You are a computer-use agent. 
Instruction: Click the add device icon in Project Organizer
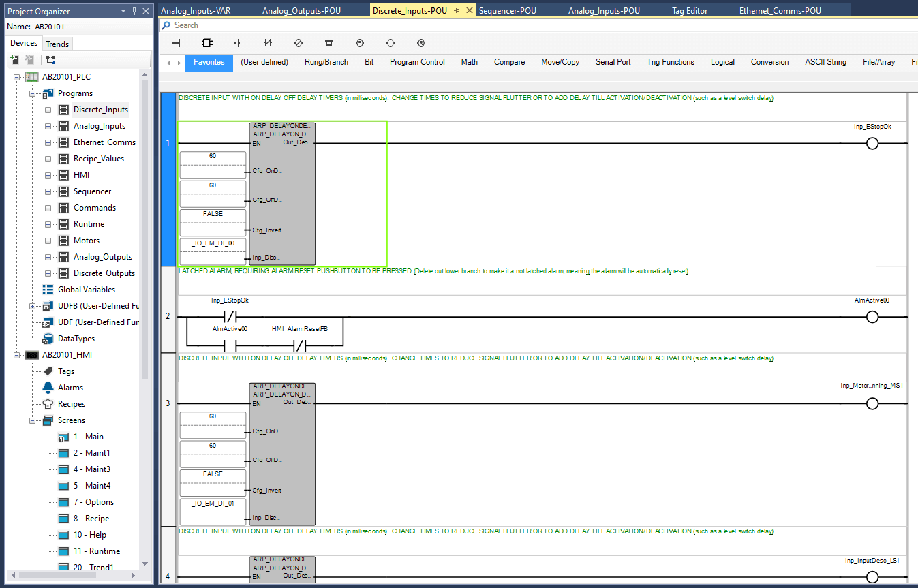click(15, 60)
